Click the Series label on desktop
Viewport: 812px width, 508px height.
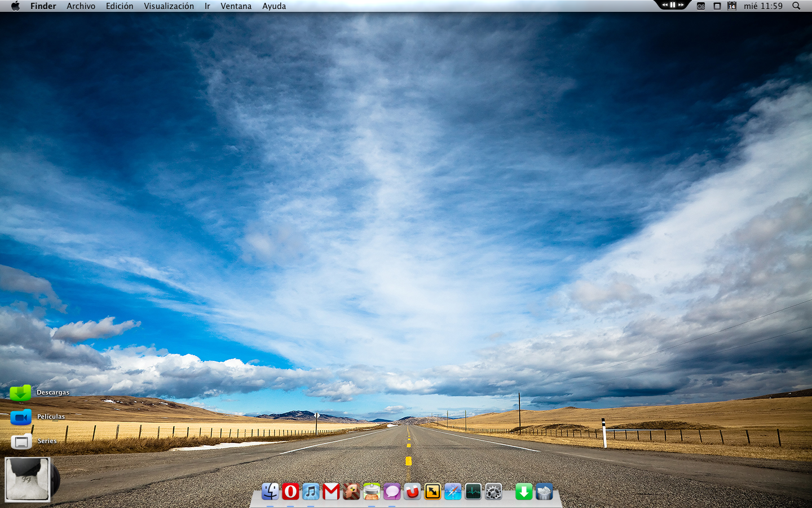click(47, 441)
